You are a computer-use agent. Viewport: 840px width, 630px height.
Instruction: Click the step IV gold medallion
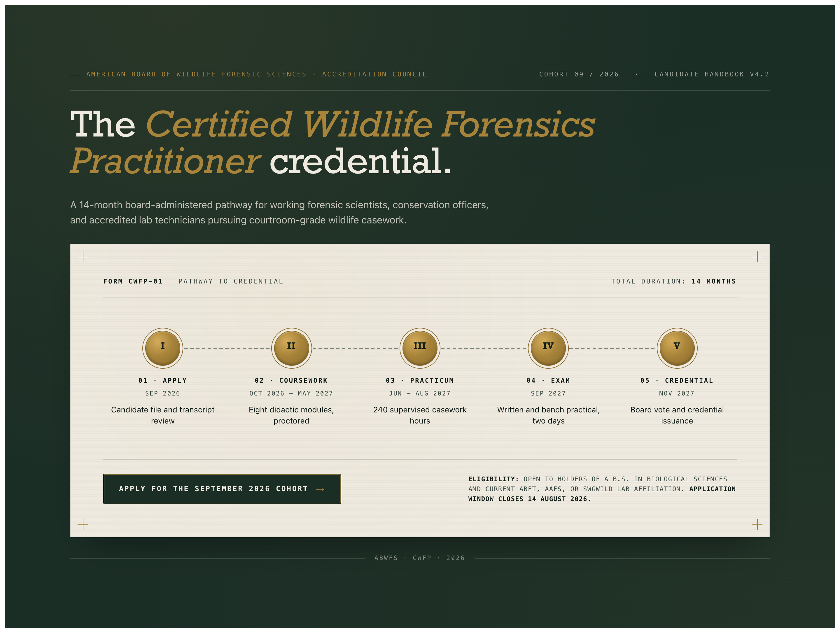click(548, 348)
